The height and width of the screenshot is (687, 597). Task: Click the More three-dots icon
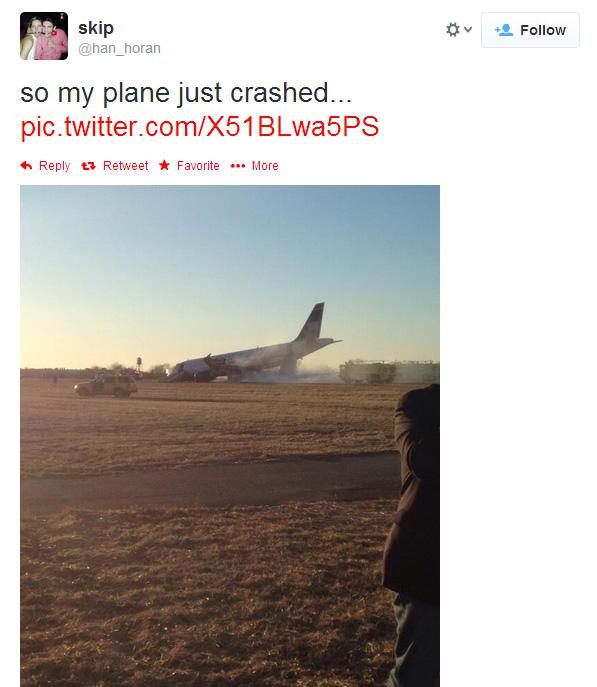(238, 166)
